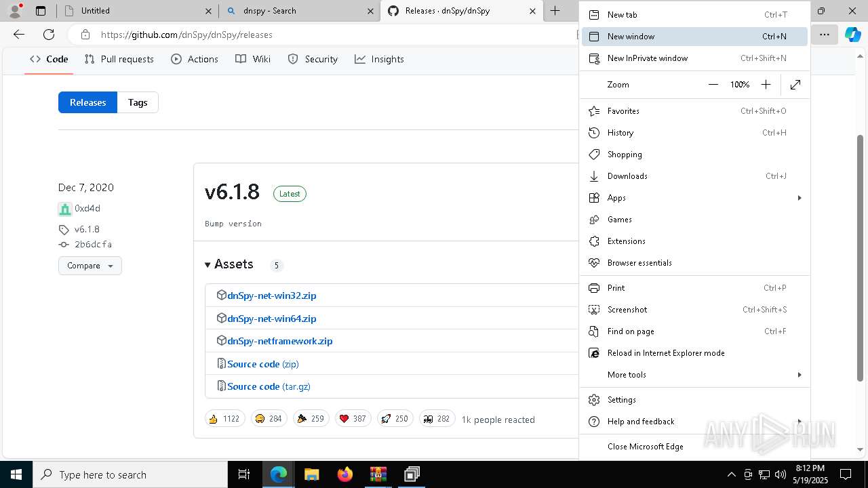The width and height of the screenshot is (868, 488).
Task: Open the Security tab
Action: 313,60
